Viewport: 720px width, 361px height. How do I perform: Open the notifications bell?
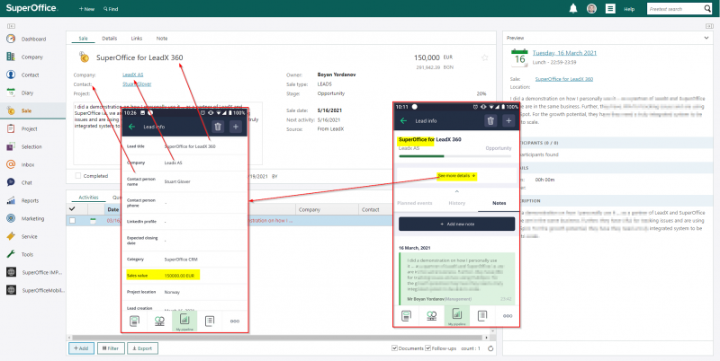(573, 9)
